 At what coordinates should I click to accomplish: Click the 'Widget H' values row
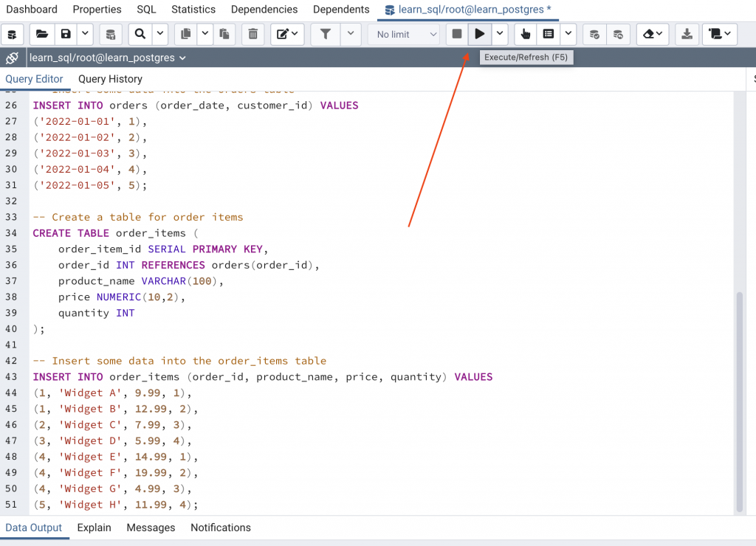coord(115,505)
